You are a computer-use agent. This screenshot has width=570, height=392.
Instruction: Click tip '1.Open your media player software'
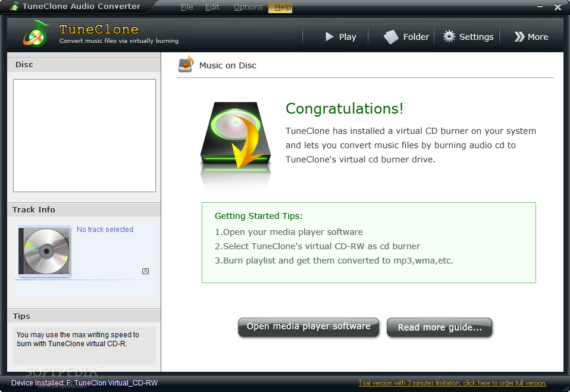289,232
